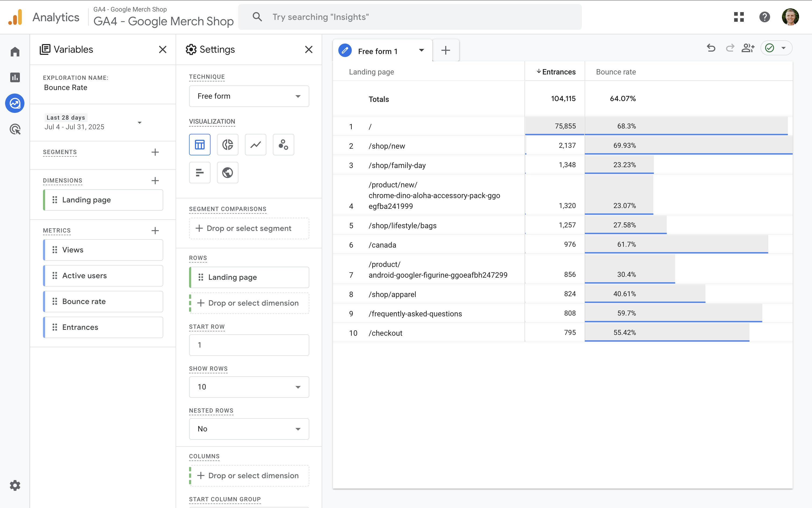Click the green checkmark data quality icon
The width and height of the screenshot is (812, 508).
[x=770, y=48]
